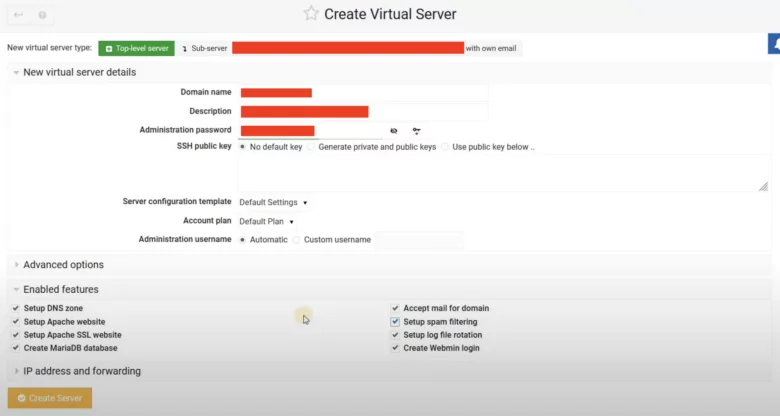Select the No default key option
Viewport: 780px width, 416px height.
pyautogui.click(x=243, y=147)
